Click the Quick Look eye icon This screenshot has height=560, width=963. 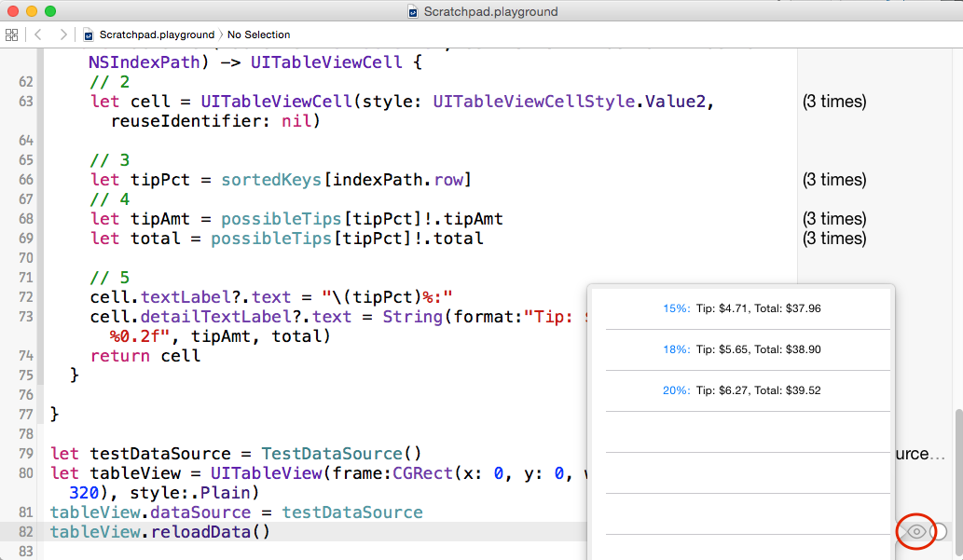[916, 532]
